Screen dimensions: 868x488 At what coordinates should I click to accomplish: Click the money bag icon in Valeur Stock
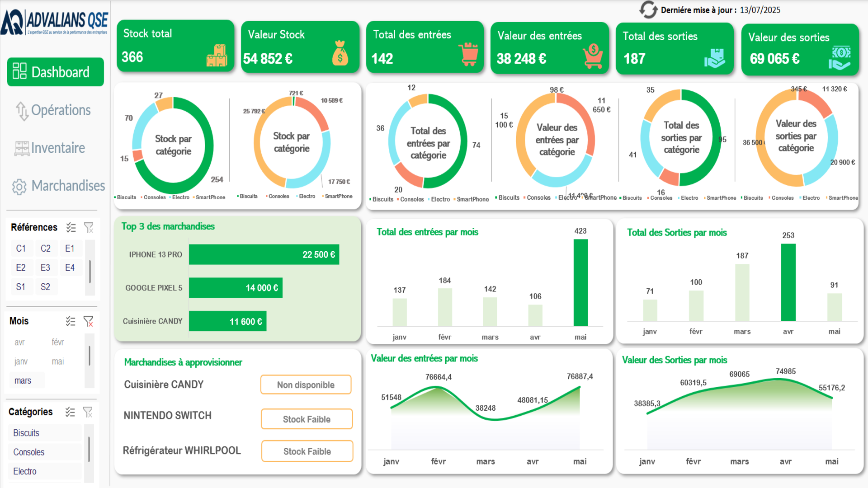(x=340, y=53)
